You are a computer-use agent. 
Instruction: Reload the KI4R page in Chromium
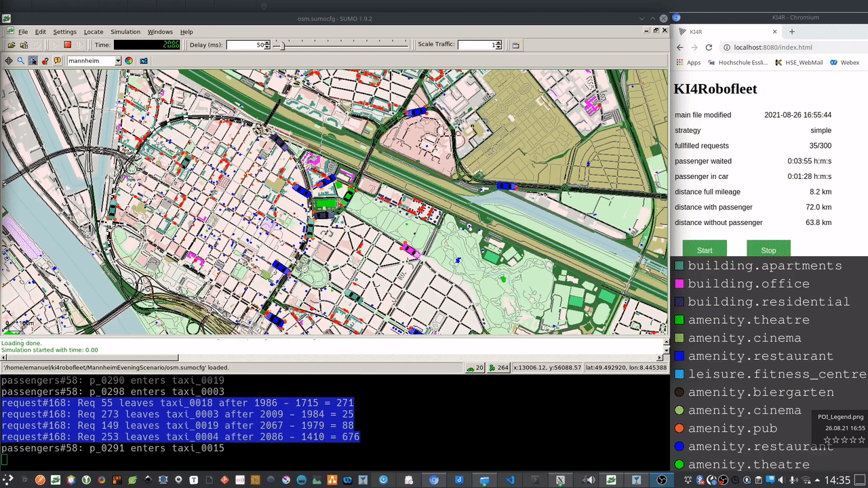(x=709, y=47)
